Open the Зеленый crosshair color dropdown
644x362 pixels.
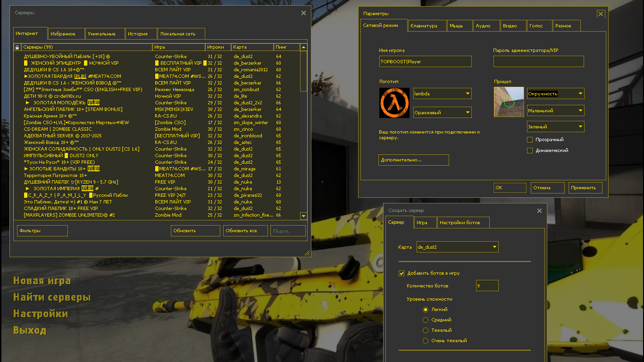coord(556,126)
